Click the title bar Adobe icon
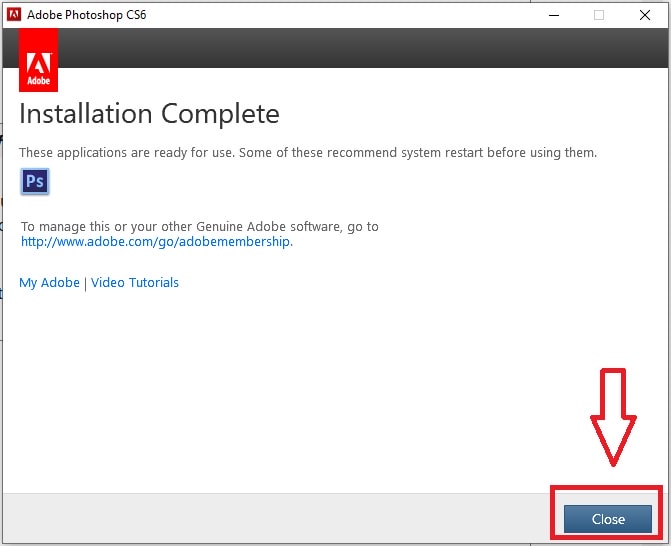Screen dimensions: 671x546 point(14,15)
